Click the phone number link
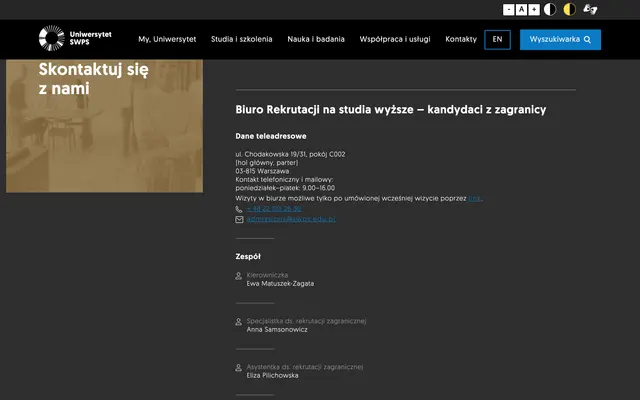 [x=274, y=209]
